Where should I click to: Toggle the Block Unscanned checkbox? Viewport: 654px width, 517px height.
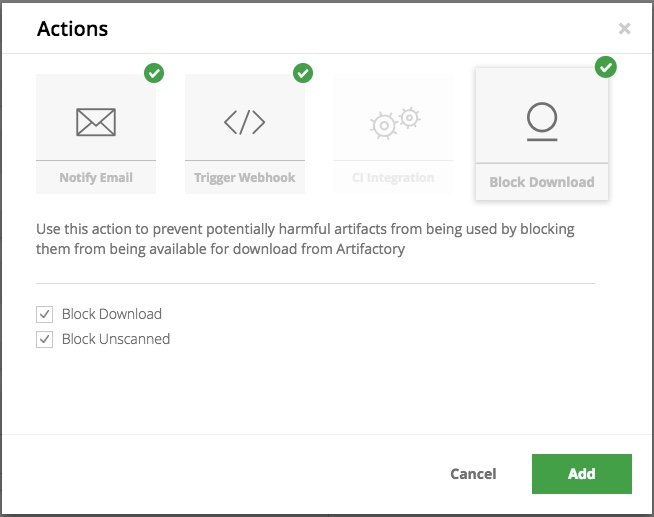44,339
